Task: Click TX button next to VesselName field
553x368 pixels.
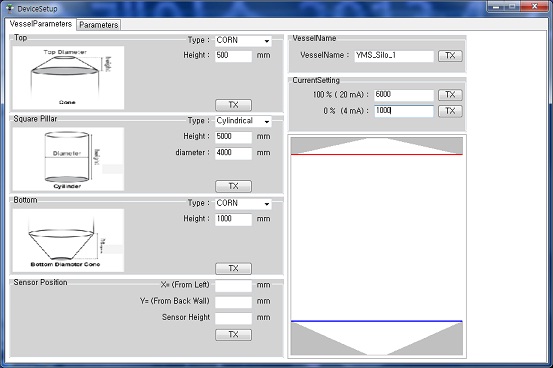Action: [450, 56]
